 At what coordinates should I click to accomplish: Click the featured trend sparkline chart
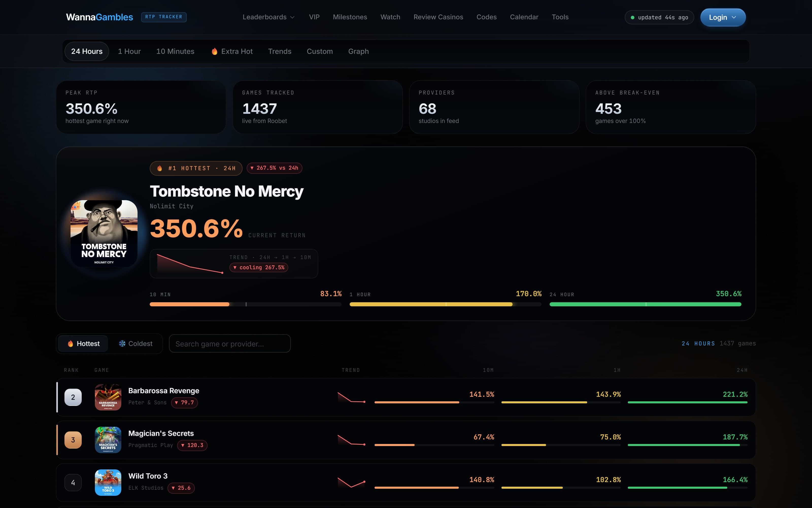[x=190, y=264]
